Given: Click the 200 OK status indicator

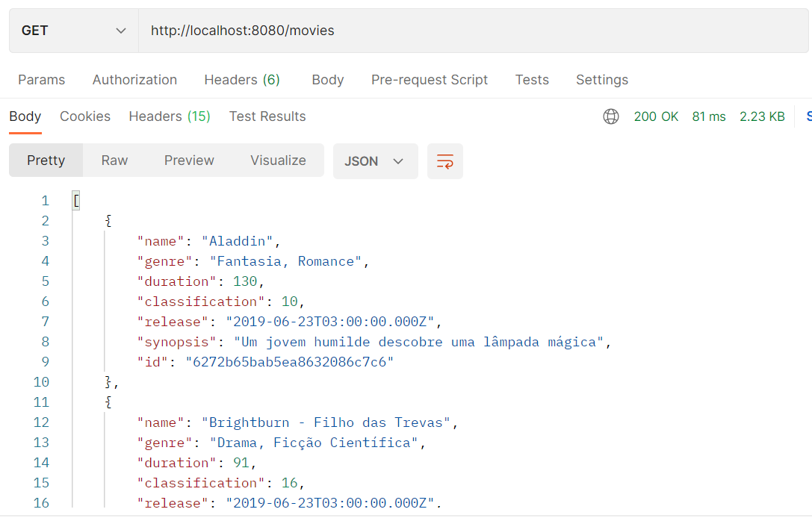Looking at the screenshot, I should pos(656,116).
